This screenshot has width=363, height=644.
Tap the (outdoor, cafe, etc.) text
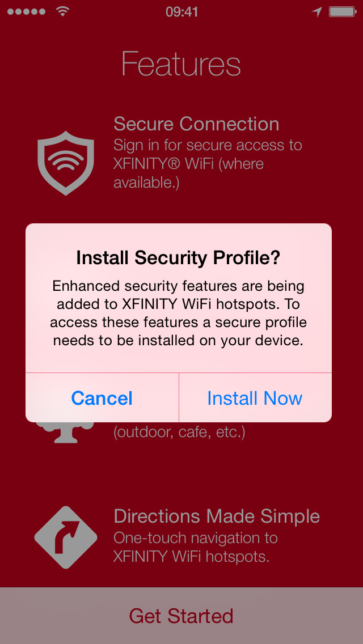click(x=179, y=433)
